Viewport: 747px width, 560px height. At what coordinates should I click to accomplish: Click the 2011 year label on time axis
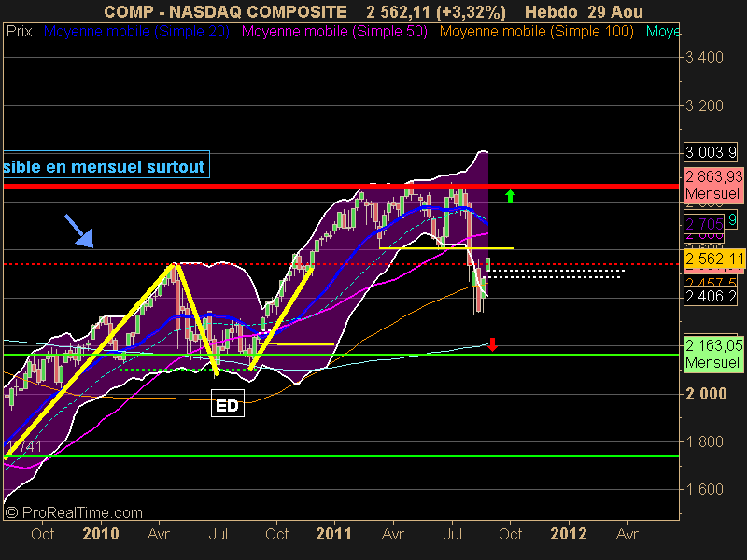point(333,534)
